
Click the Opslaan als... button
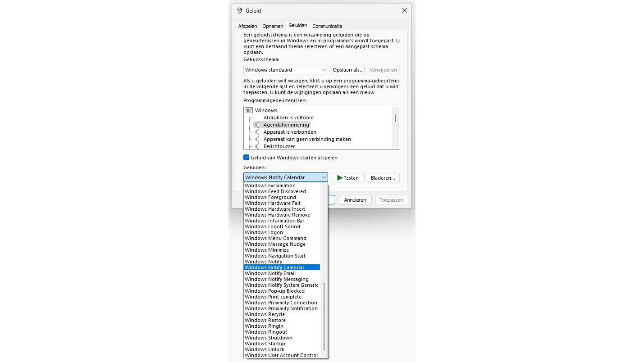pos(348,70)
